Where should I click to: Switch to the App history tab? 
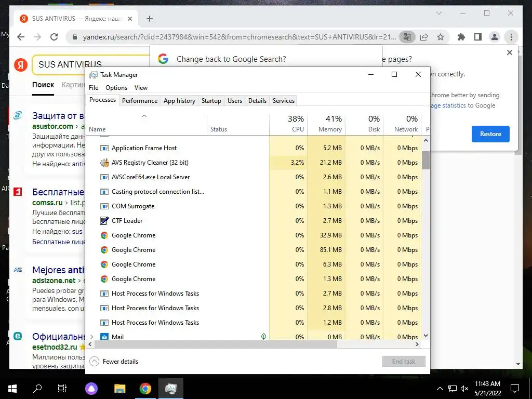click(179, 101)
